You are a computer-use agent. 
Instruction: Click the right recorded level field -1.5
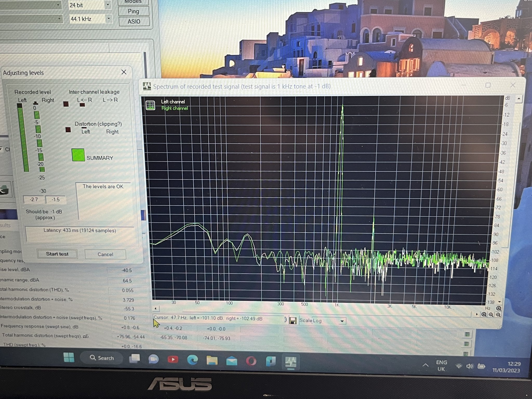pyautogui.click(x=56, y=199)
